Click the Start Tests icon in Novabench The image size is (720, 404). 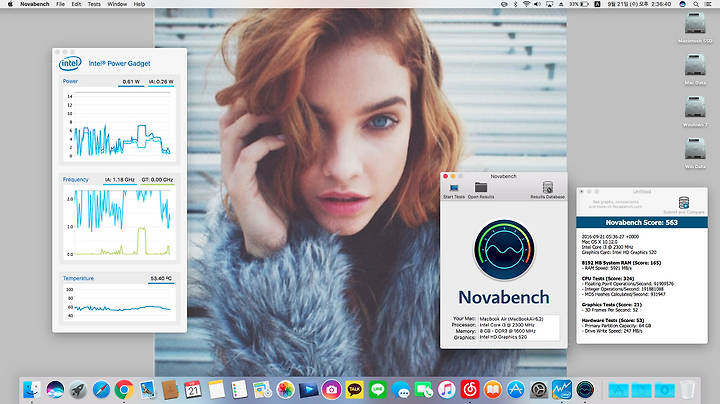tap(454, 188)
